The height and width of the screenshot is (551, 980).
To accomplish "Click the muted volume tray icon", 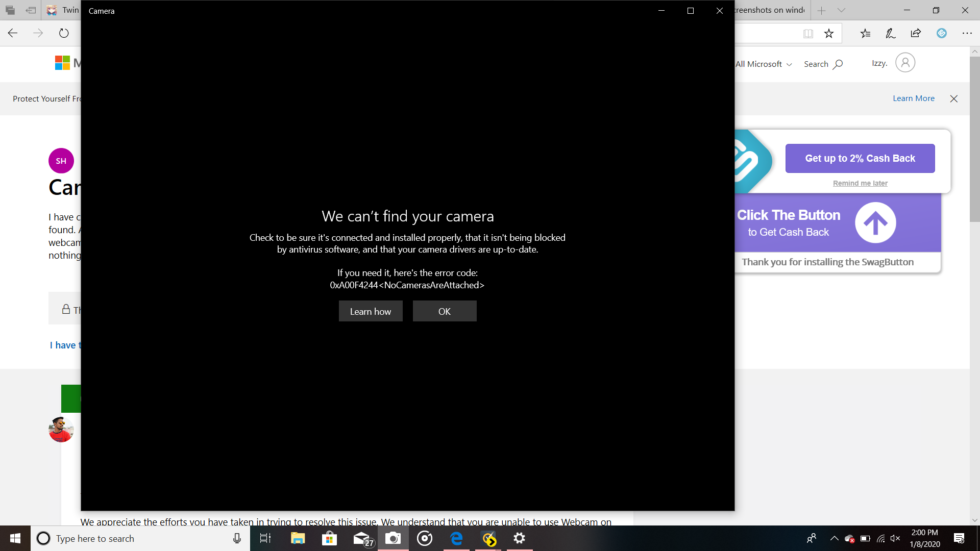I will (895, 538).
